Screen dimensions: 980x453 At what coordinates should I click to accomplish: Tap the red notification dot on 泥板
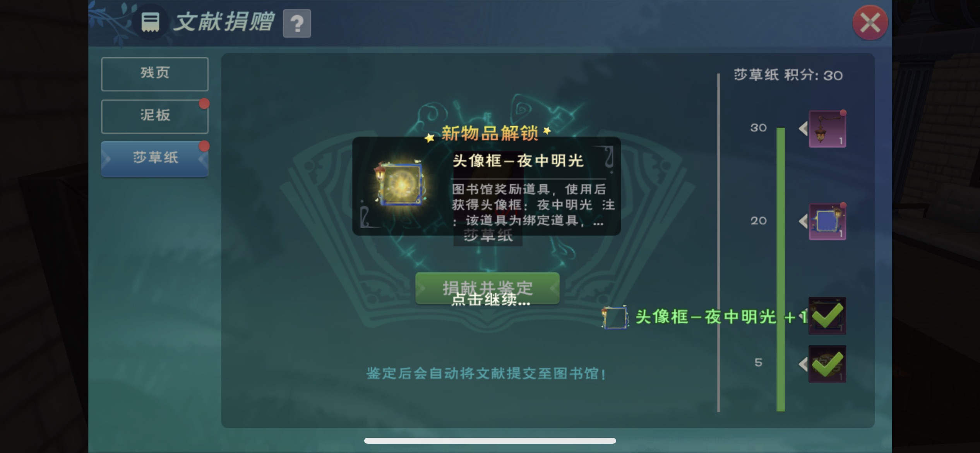(204, 104)
